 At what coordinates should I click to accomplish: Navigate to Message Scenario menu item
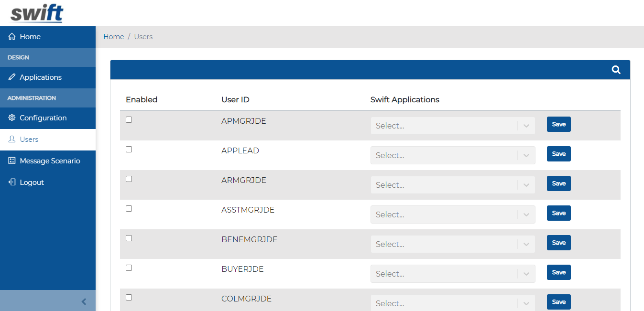click(x=50, y=161)
